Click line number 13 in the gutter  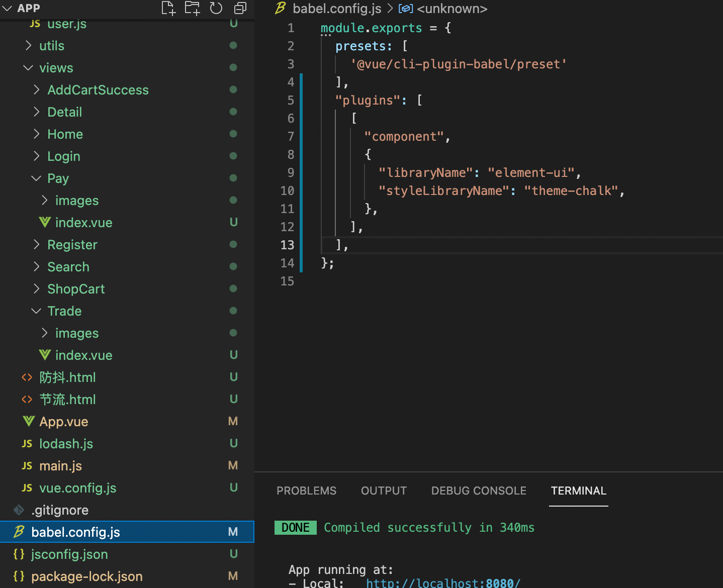pos(287,245)
